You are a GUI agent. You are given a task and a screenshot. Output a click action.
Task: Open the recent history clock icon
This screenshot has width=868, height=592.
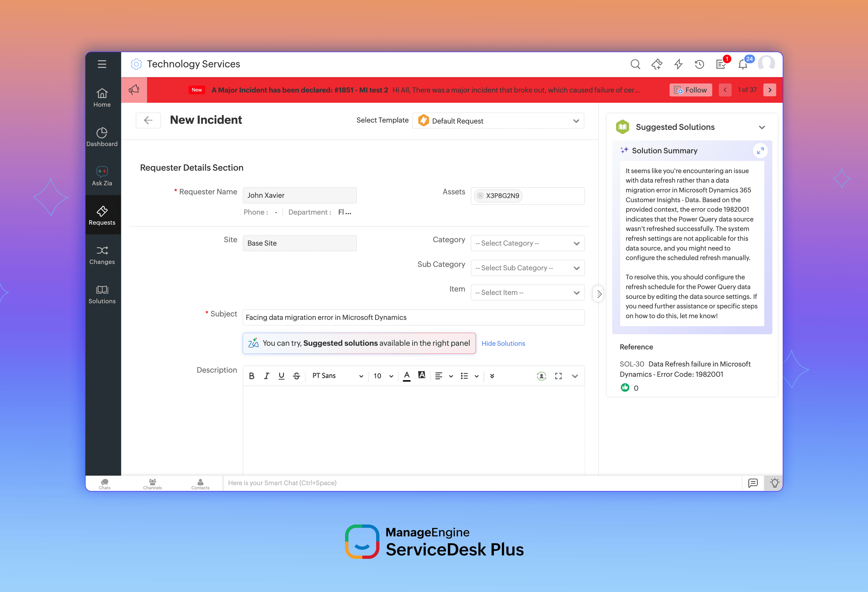699,64
